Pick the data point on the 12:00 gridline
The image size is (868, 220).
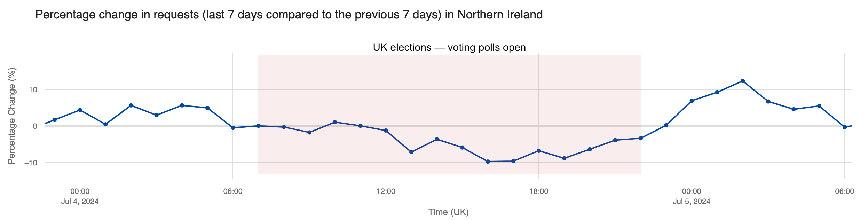click(386, 131)
